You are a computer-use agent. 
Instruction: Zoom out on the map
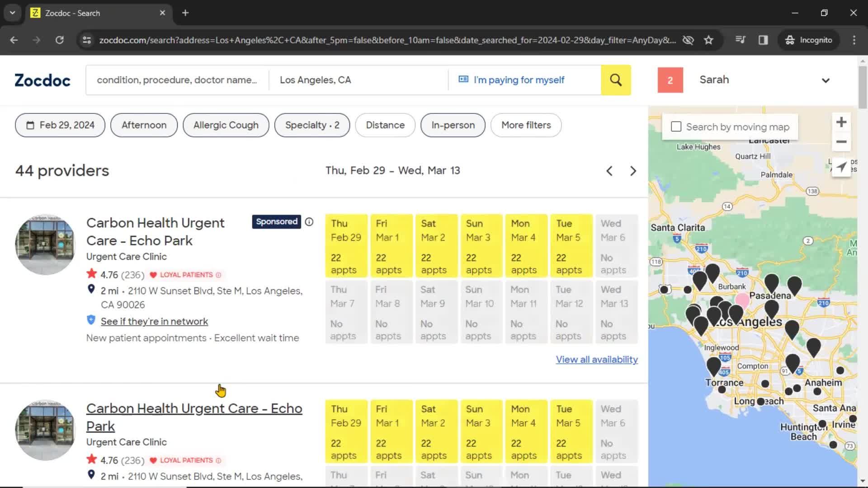[841, 142]
